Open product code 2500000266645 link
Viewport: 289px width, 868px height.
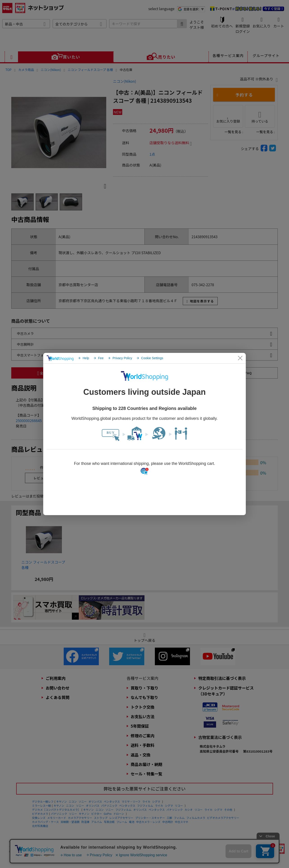click(29, 420)
